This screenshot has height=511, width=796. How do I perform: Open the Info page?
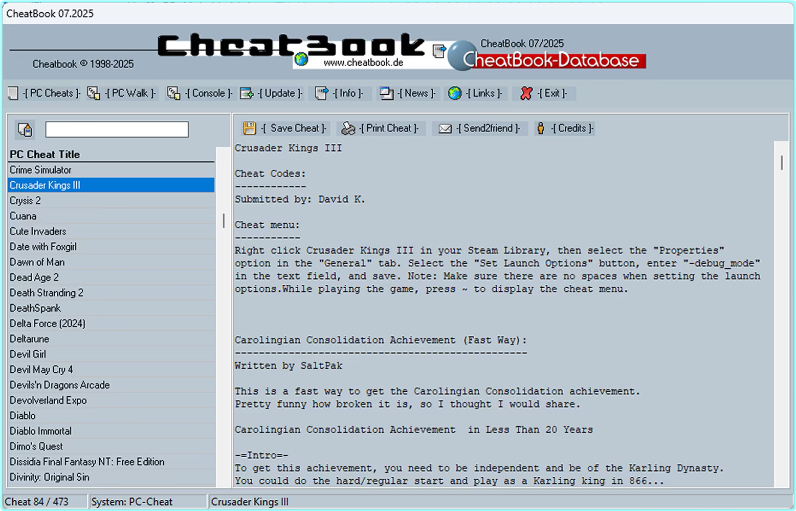coord(348,93)
